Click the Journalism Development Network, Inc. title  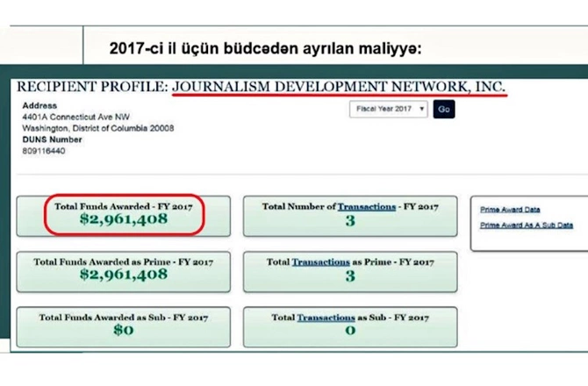[x=339, y=87]
